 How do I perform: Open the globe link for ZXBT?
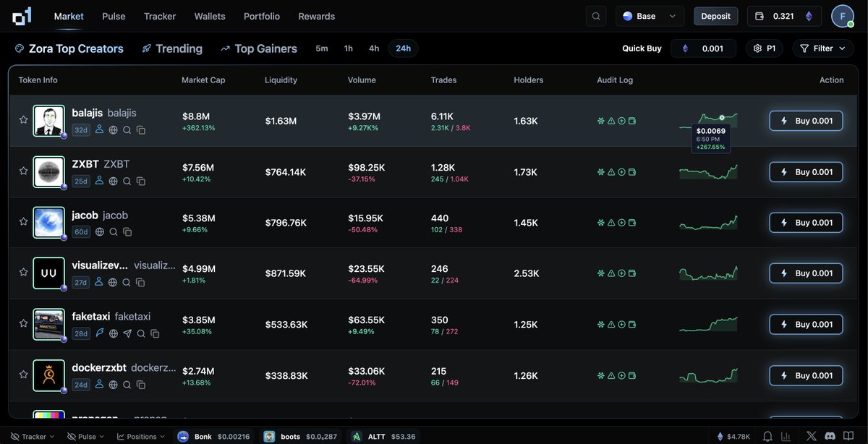coord(114,182)
